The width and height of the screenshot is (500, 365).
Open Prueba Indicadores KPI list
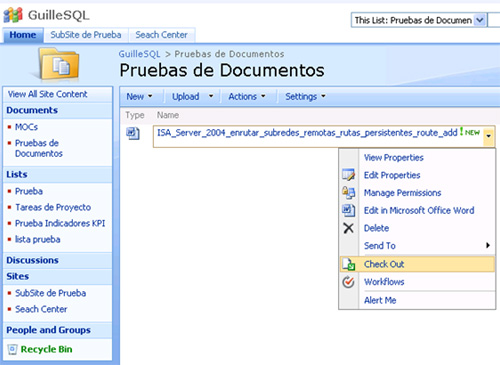(x=60, y=223)
